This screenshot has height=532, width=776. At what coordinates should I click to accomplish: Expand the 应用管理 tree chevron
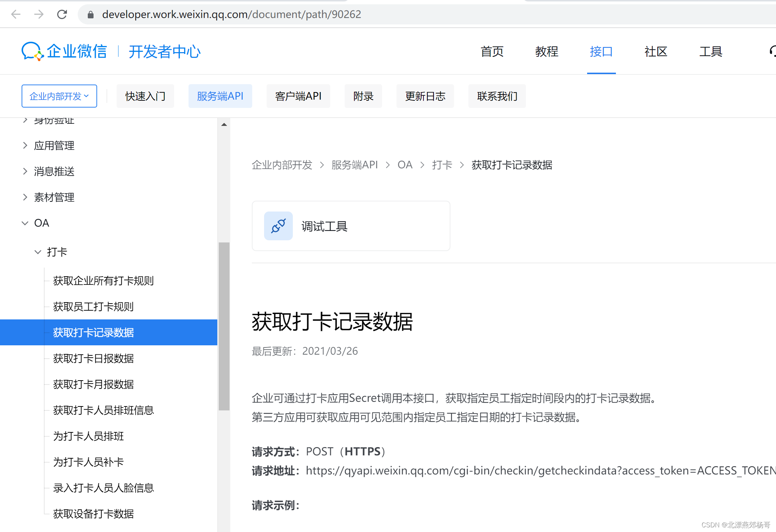(x=25, y=145)
